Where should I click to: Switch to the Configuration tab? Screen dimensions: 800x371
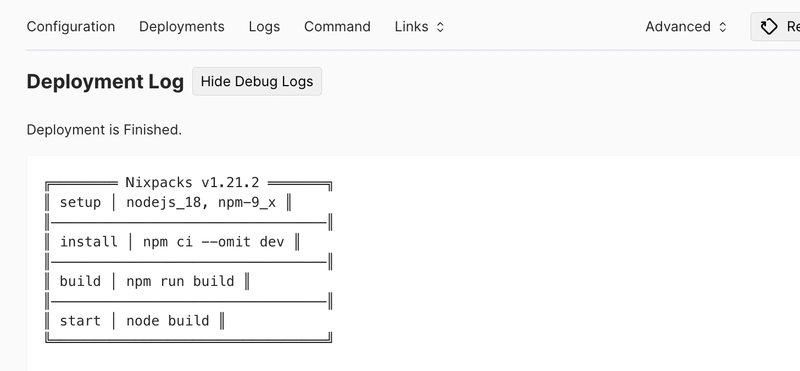(70, 27)
